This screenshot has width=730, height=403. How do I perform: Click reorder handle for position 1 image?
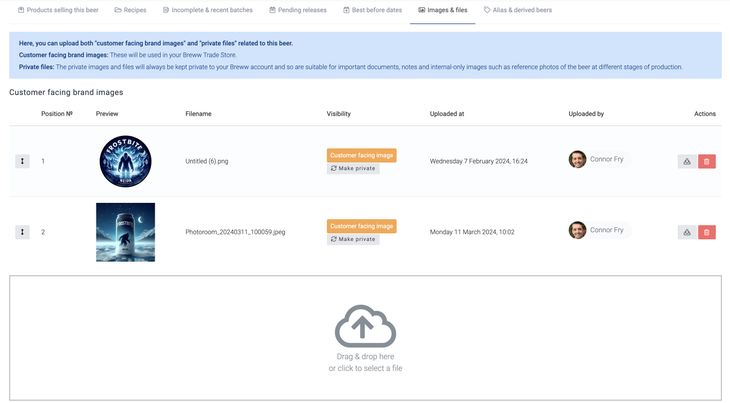tap(22, 161)
